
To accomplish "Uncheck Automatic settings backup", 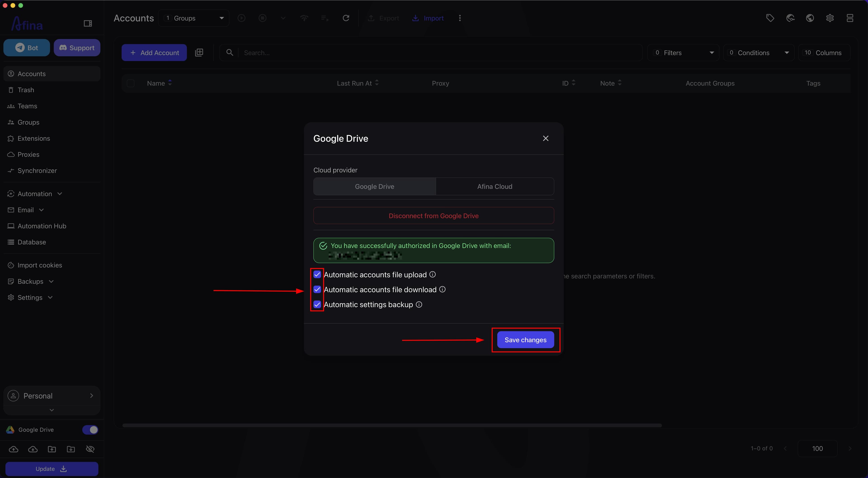I will pyautogui.click(x=317, y=305).
